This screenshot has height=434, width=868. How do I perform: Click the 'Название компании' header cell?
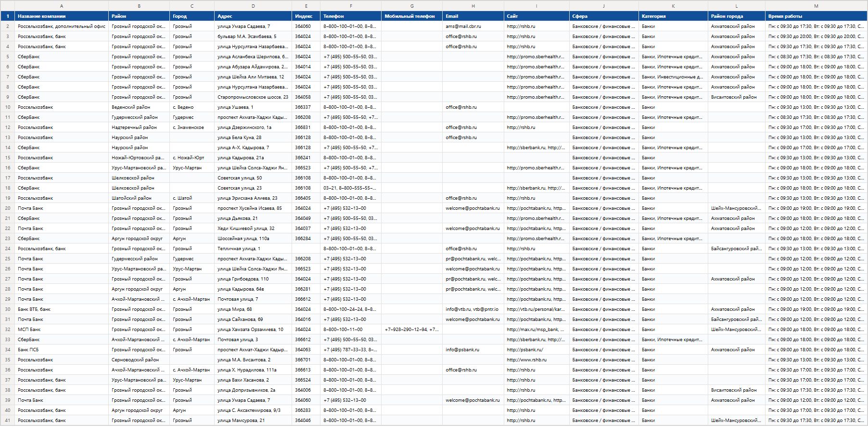click(62, 16)
